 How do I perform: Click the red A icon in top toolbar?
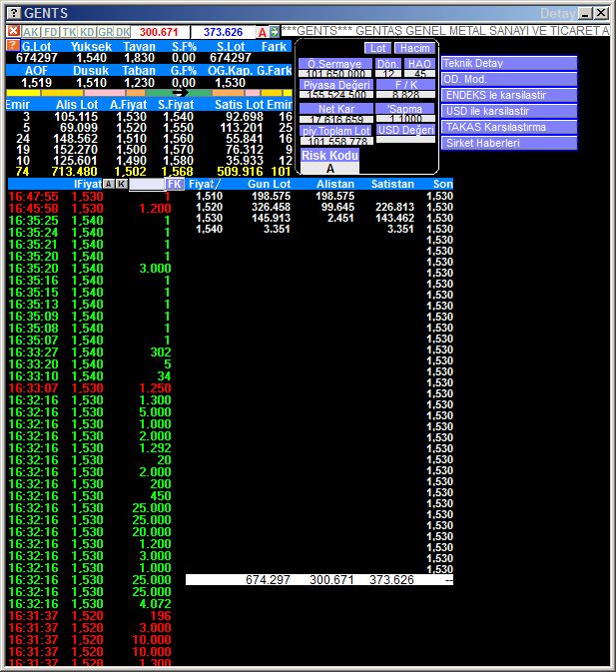[x=263, y=32]
